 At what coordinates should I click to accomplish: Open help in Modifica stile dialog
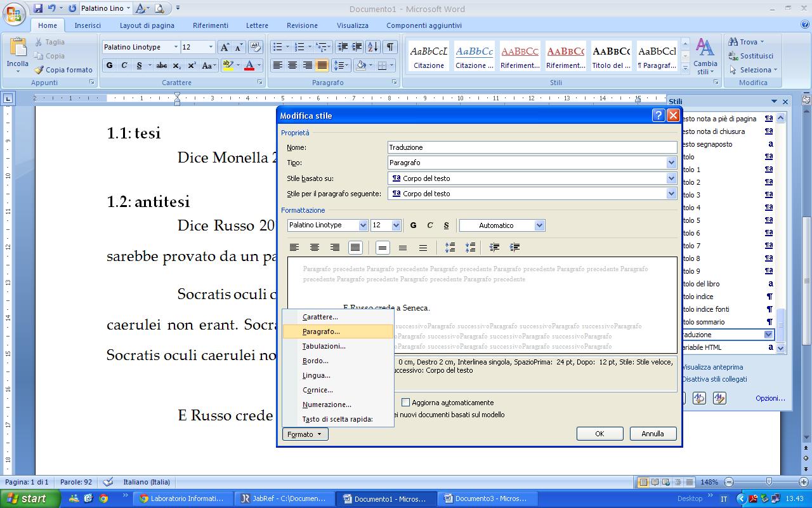[x=658, y=116]
